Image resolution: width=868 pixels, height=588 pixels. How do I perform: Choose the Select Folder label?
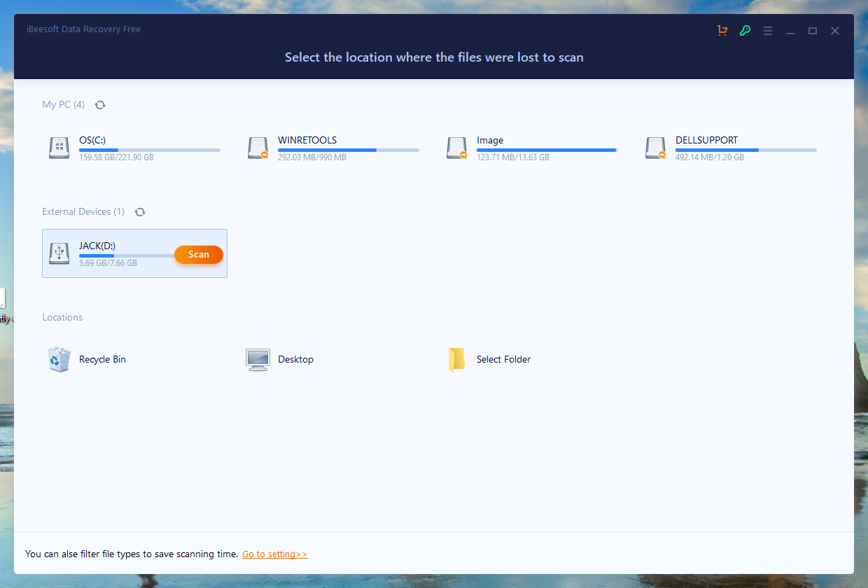tap(503, 359)
